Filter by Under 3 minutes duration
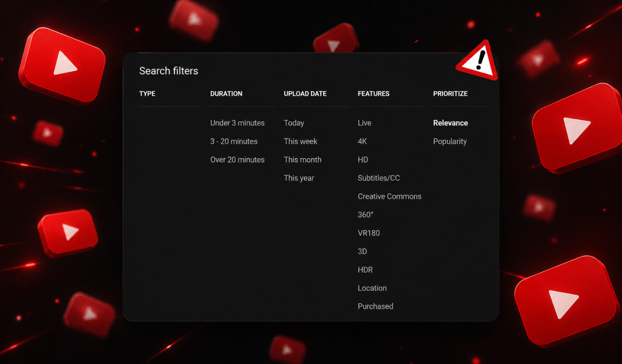This screenshot has width=622, height=364. point(237,123)
